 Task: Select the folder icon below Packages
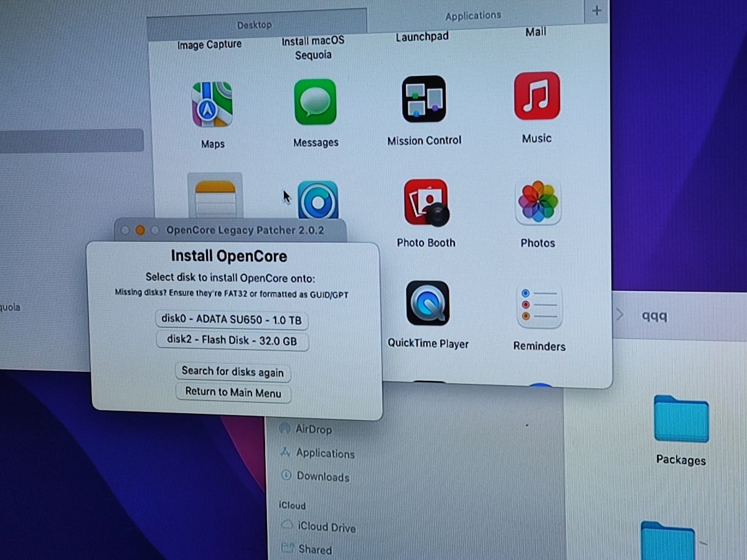tap(668, 541)
